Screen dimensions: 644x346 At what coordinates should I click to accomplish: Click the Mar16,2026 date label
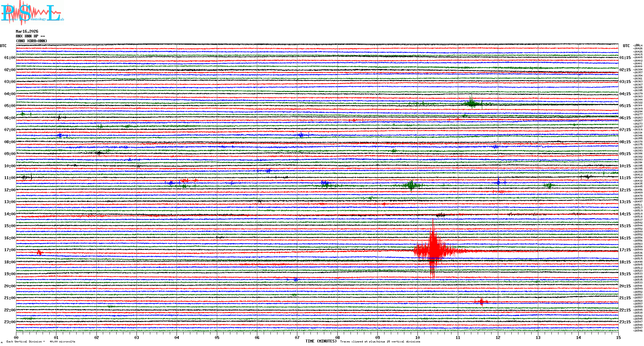coord(27,31)
